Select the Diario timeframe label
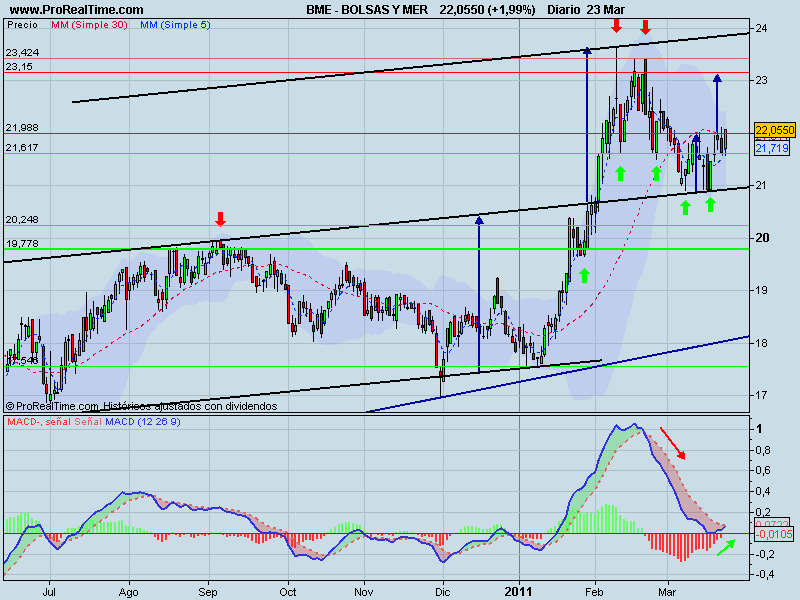800x600 pixels. (x=564, y=10)
